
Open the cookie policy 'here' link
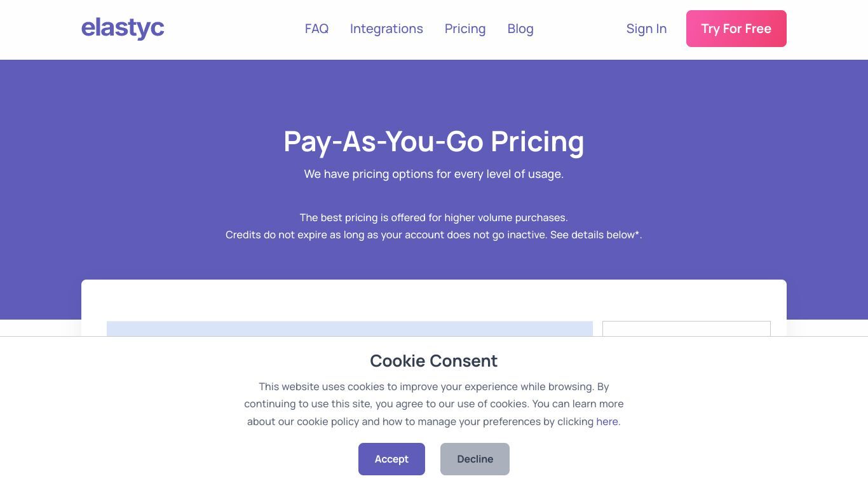click(x=607, y=421)
